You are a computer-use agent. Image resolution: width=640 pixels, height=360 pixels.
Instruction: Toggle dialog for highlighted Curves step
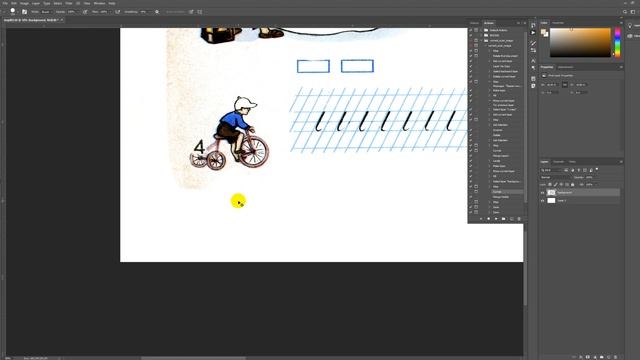(476, 191)
